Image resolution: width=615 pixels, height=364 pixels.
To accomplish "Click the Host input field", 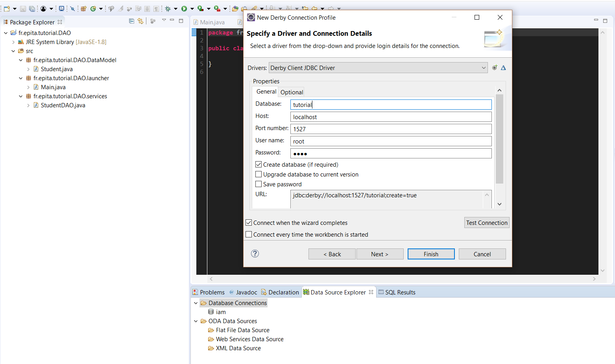I will pos(391,117).
